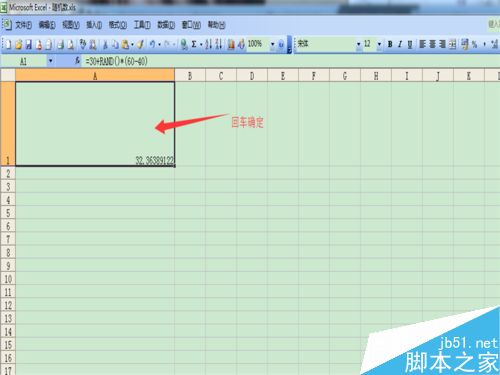
Task: Open the 格式 (Format) menu
Action: [118, 25]
